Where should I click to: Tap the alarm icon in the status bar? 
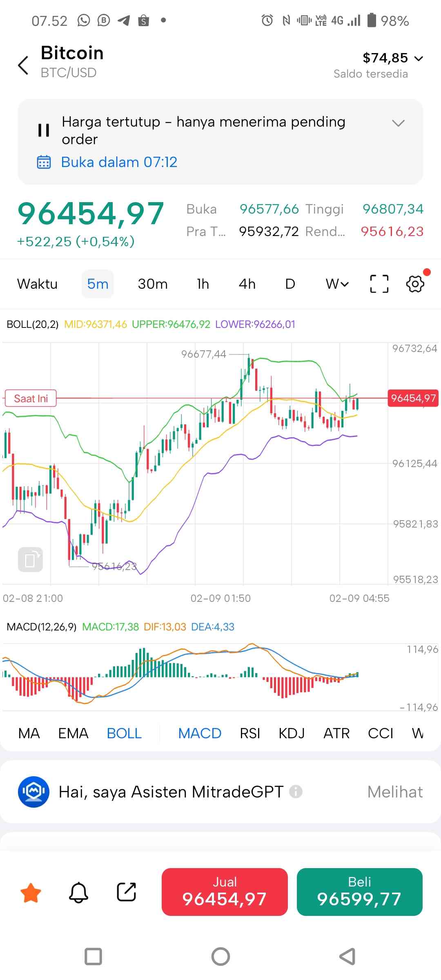pyautogui.click(x=267, y=20)
